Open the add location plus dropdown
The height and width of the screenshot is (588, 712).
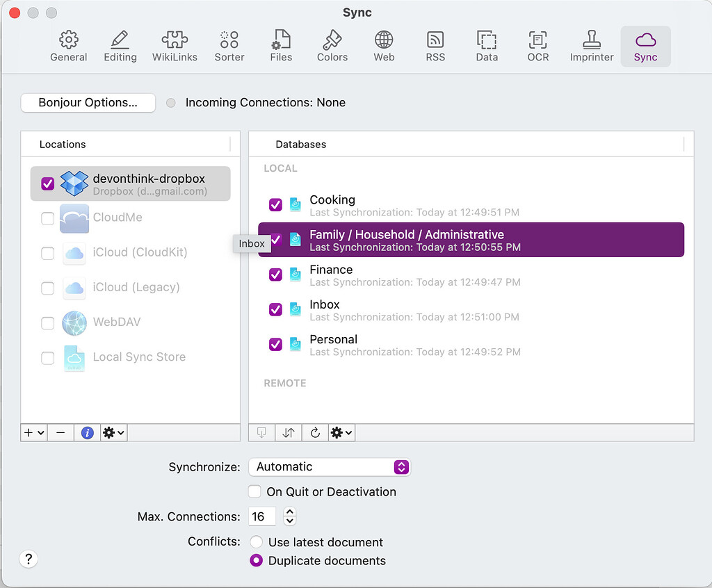tap(34, 432)
